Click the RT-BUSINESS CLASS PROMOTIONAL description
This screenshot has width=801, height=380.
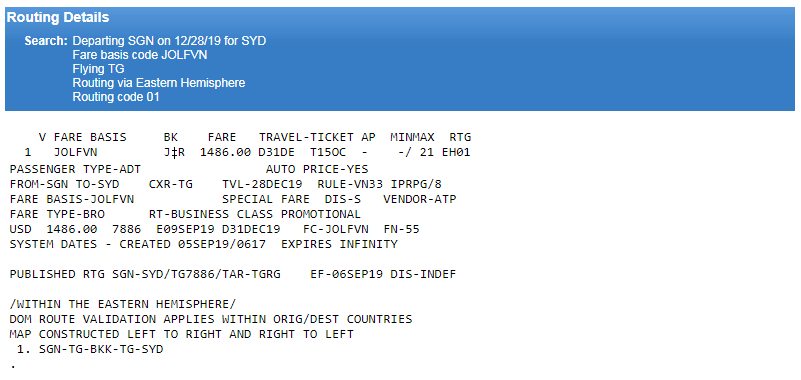pos(255,214)
